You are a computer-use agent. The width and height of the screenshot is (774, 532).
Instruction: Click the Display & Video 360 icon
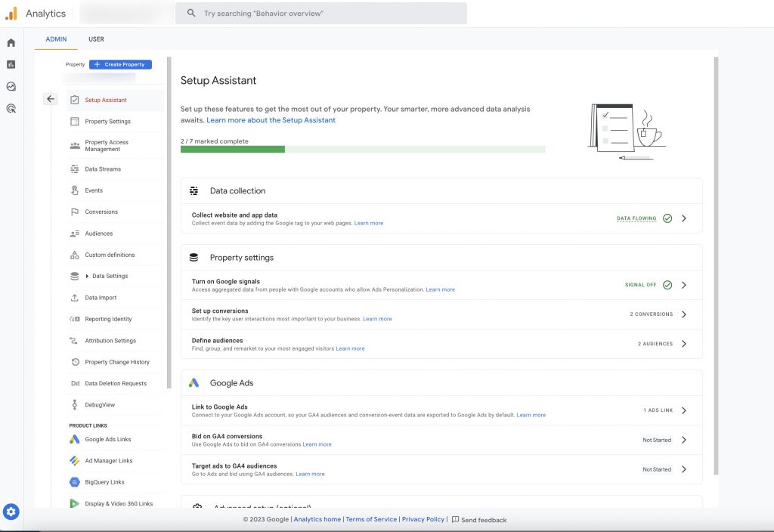[75, 503]
